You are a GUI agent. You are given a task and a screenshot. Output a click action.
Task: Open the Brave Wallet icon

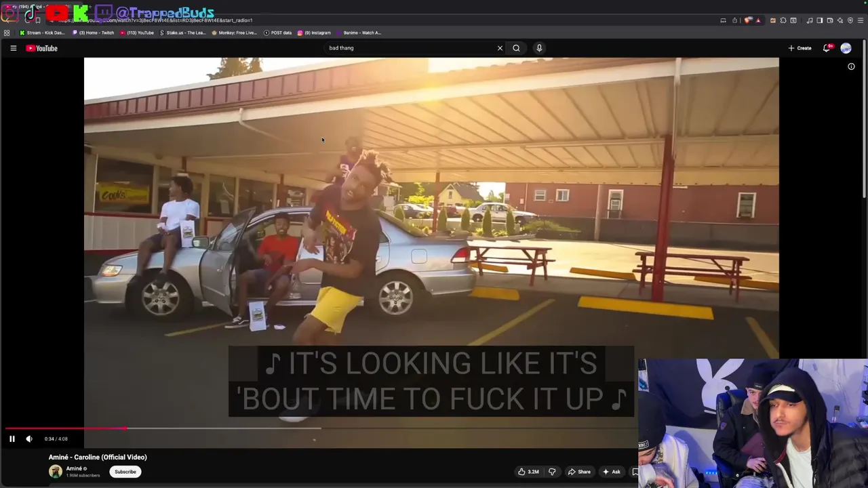click(x=830, y=20)
